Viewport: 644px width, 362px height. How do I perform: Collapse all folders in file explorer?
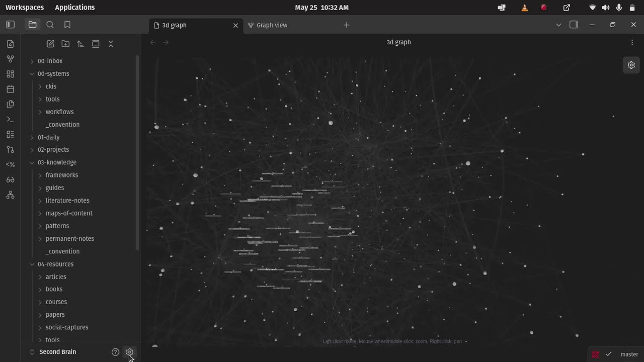[x=111, y=44]
